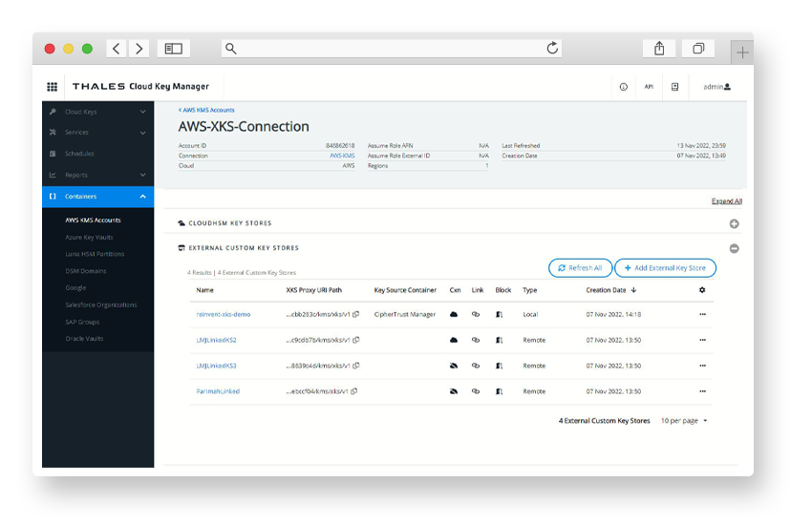The height and width of the screenshot is (525, 812).
Task: Click the browser address search field
Action: 392,49
